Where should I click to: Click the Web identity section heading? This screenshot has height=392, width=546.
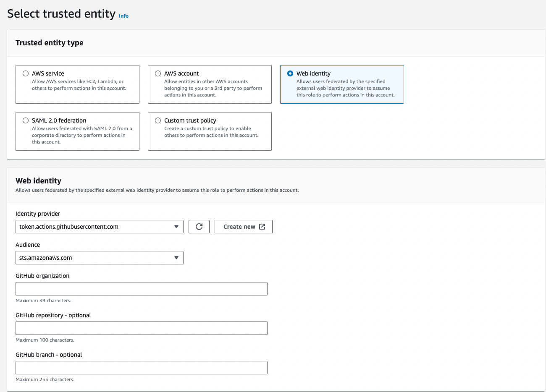[38, 180]
